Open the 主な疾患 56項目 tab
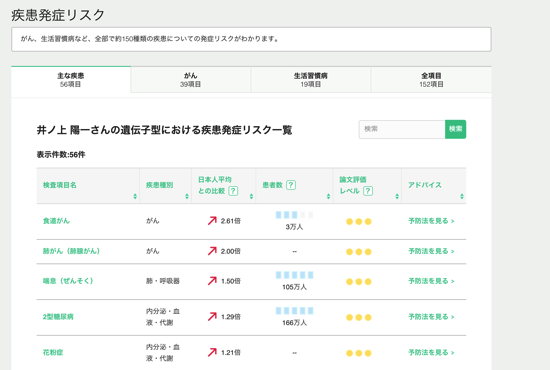550x370 pixels. [71, 80]
